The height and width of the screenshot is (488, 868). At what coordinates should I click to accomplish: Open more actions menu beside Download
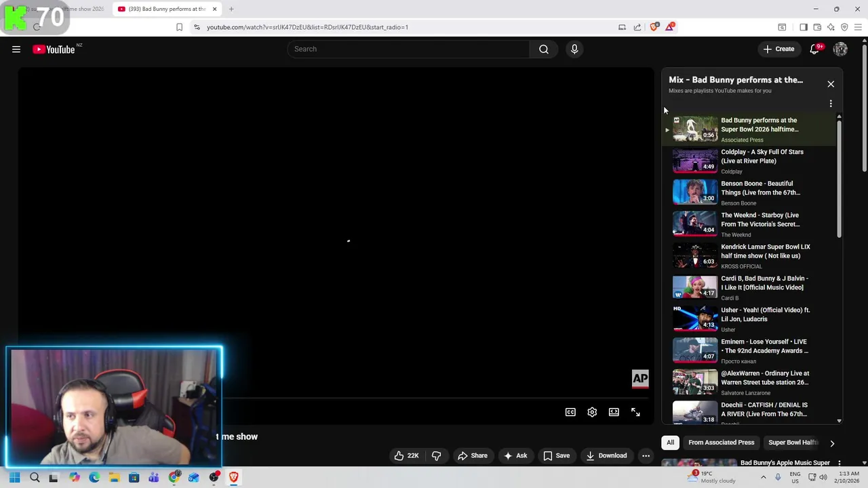coord(646,455)
